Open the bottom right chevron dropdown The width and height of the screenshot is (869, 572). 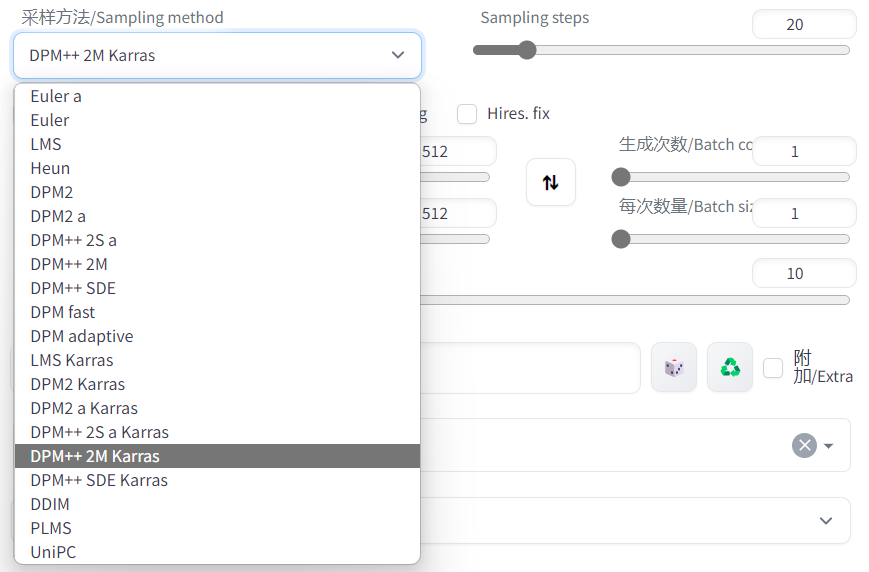click(x=826, y=521)
